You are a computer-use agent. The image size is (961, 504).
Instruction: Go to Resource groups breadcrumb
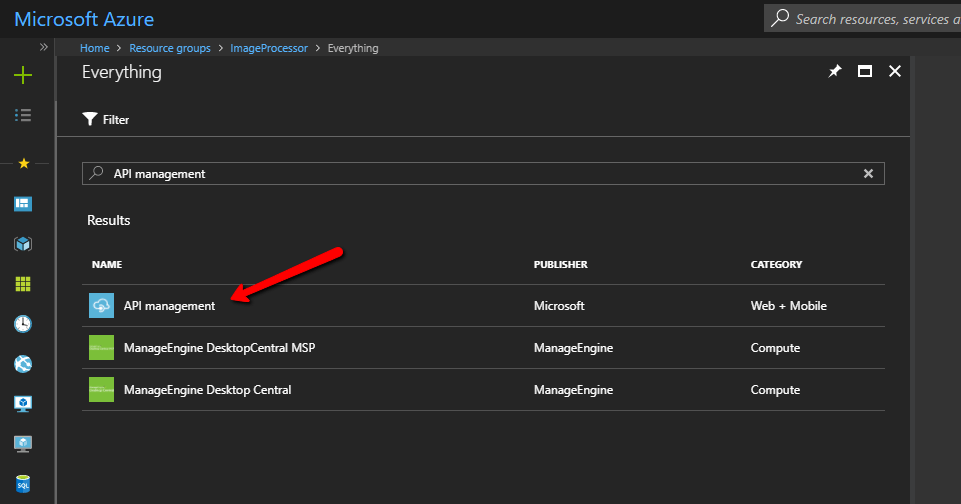[x=170, y=48]
